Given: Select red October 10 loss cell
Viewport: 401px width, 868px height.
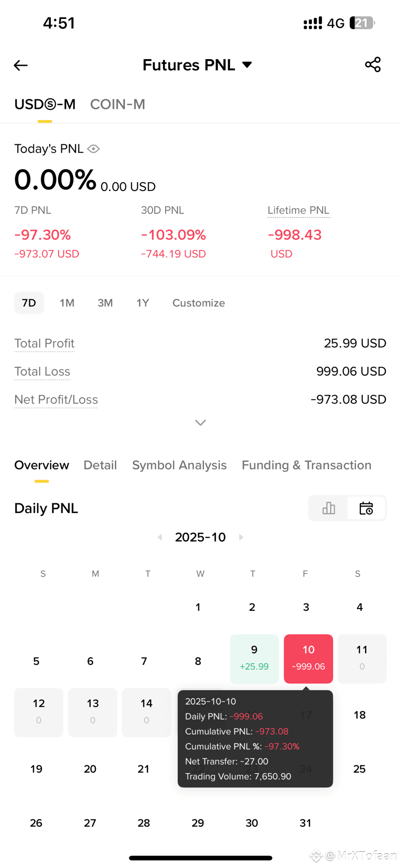Looking at the screenshot, I should 308,658.
